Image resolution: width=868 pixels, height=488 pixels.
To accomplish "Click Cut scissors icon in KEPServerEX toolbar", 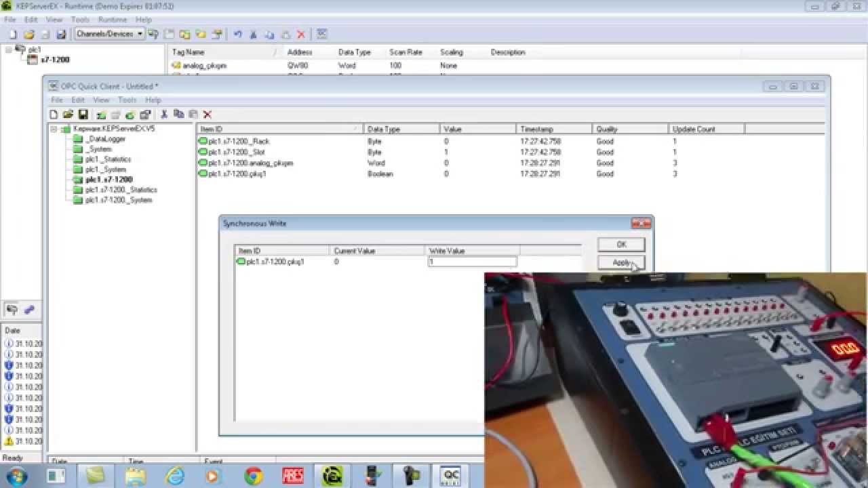I will pyautogui.click(x=254, y=34).
